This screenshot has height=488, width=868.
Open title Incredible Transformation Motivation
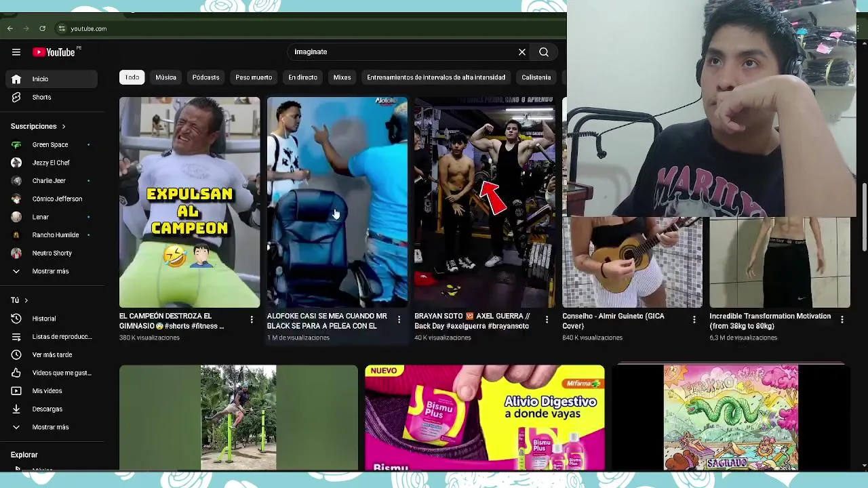pyautogui.click(x=770, y=321)
